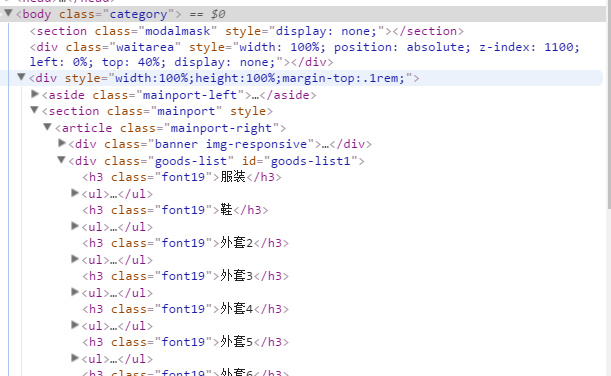The width and height of the screenshot is (611, 376).
Task: Select the div waitarea element line
Action: click(305, 55)
